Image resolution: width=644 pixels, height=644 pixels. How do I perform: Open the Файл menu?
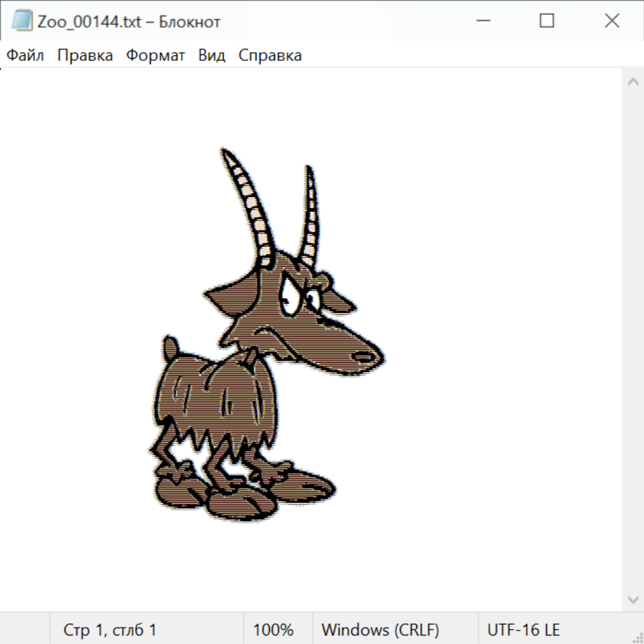(26, 56)
